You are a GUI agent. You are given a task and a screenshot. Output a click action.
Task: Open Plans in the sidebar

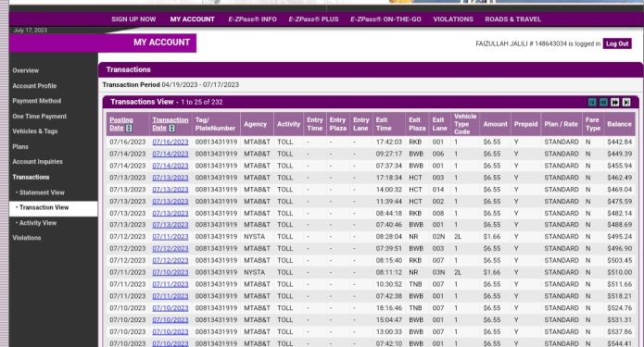(x=20, y=147)
